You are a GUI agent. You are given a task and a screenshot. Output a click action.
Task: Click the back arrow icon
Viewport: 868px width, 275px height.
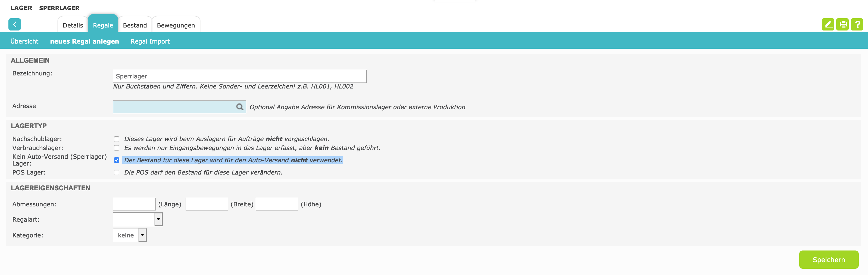point(14,24)
